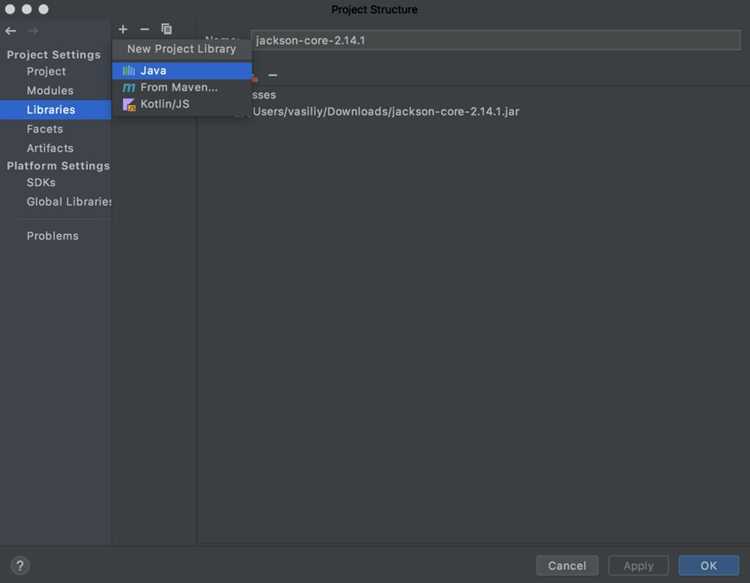Choose Java from New Project Library
750x583 pixels.
(x=182, y=71)
